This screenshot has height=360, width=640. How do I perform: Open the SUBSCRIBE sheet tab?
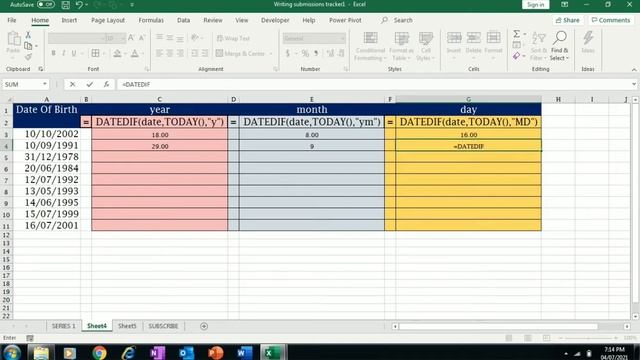point(163,326)
